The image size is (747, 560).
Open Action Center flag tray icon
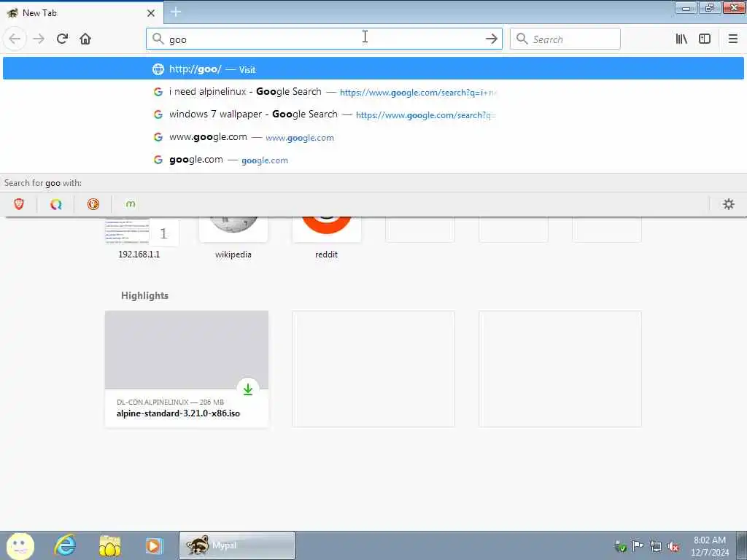tap(638, 545)
